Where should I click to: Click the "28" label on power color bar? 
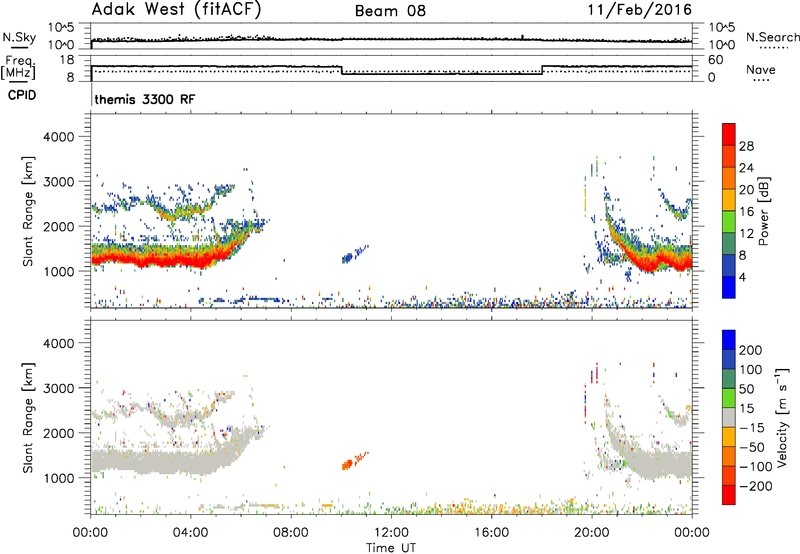pos(746,146)
